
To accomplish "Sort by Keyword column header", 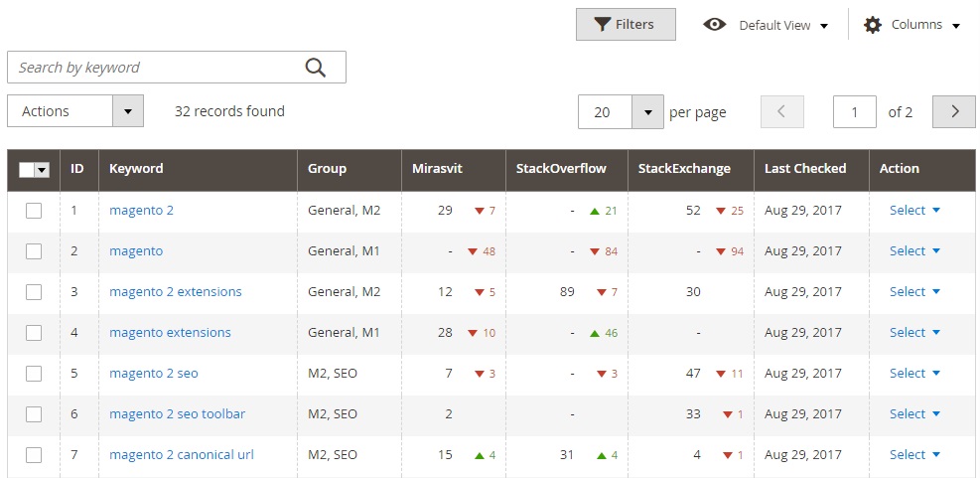I will [136, 169].
